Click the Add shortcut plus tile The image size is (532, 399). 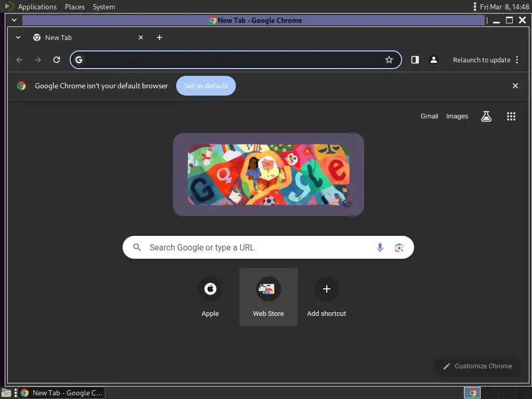(x=326, y=297)
